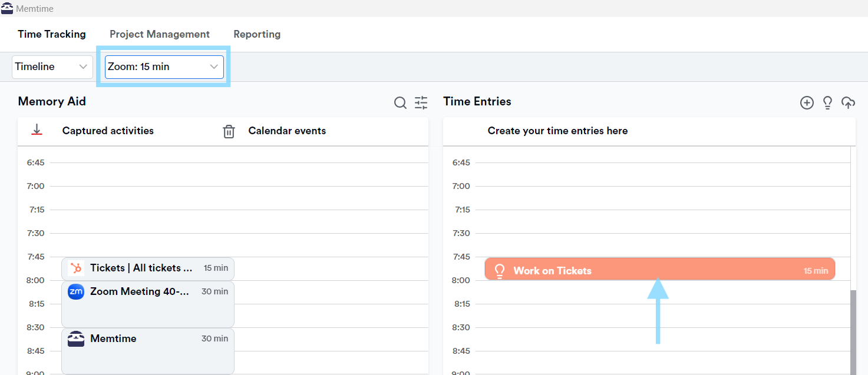
Task: Switch to the Project Management tab
Action: [x=160, y=34]
